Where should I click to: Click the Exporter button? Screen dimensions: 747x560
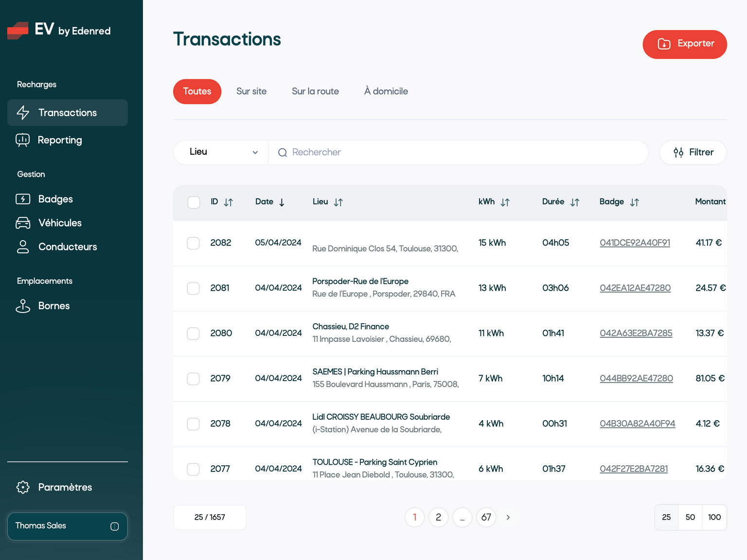(685, 44)
